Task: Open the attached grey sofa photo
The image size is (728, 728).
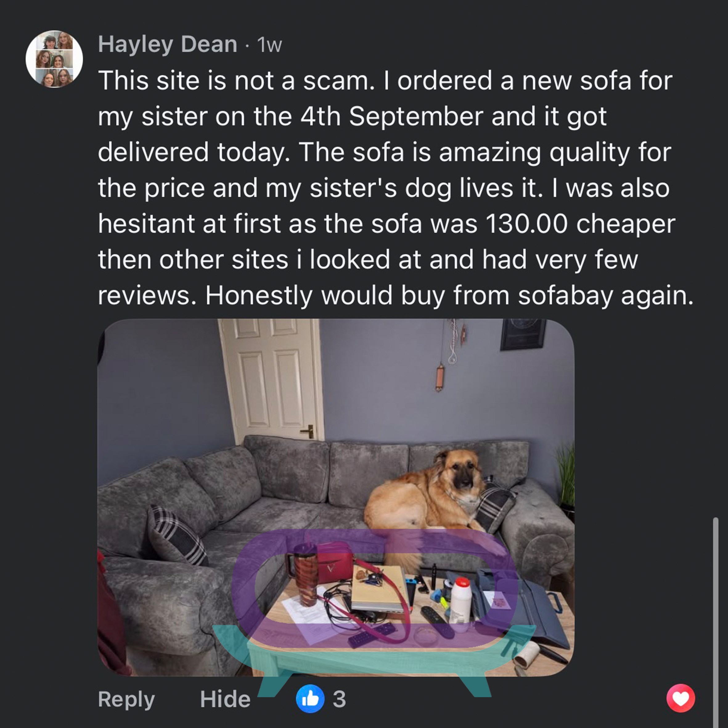Action: [336, 497]
